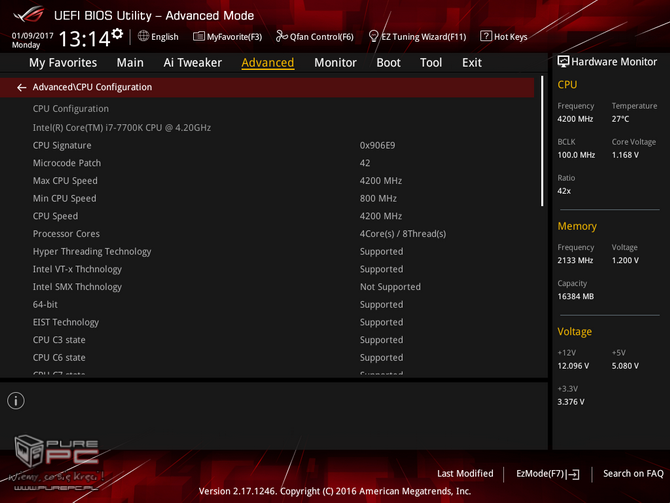Click the MyFavorite(F3) list icon
Viewport: 670px width, 503px height.
coord(198,36)
